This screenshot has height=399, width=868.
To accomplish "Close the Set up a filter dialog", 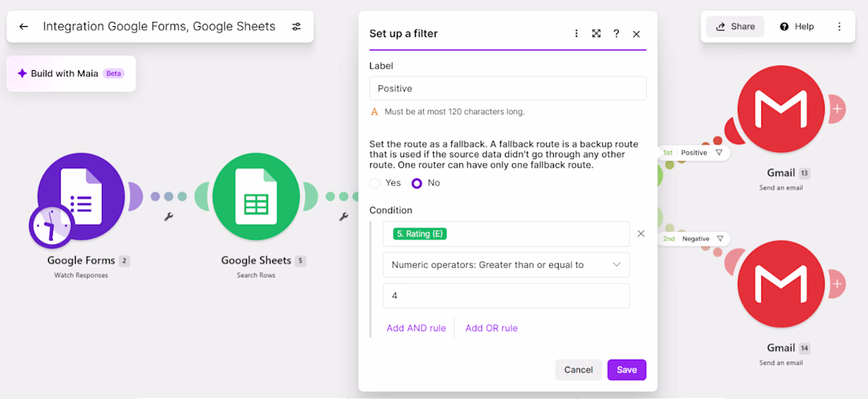I will pyautogui.click(x=636, y=34).
